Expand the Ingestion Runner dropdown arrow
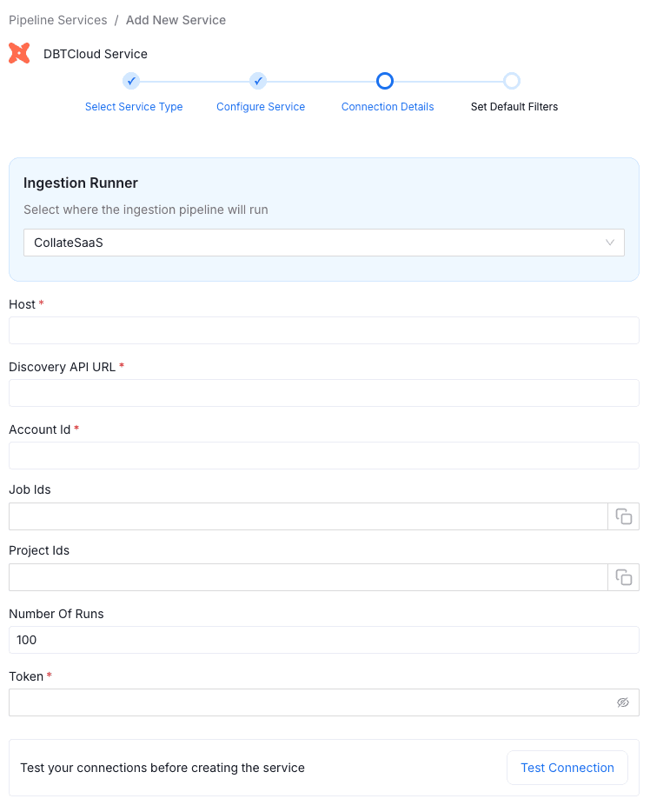This screenshot has width=650, height=812. point(610,243)
